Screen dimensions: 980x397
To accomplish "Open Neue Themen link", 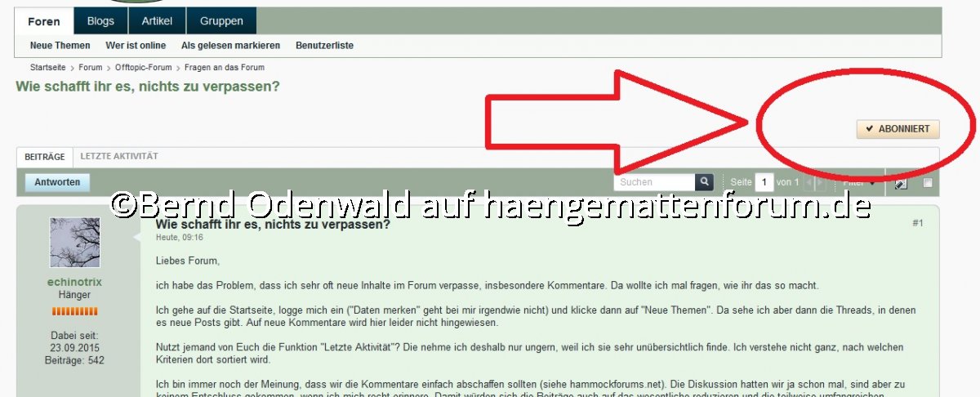I will coord(60,46).
